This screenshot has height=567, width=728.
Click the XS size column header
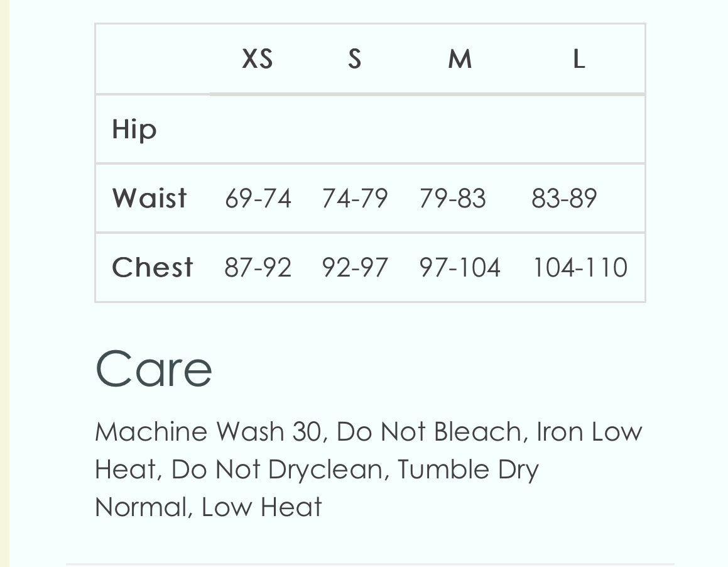(257, 59)
